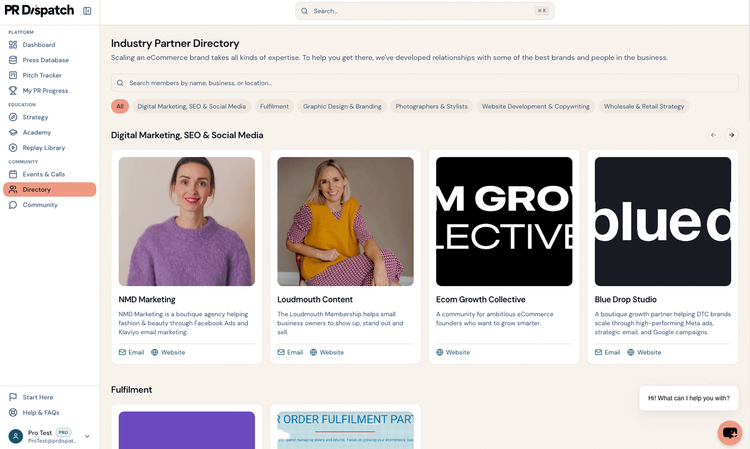750x449 pixels.
Task: Filter by Fulfilment chip
Action: click(x=274, y=107)
